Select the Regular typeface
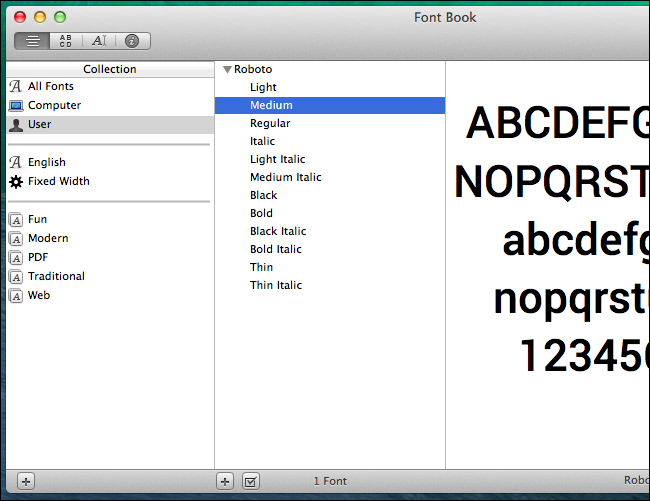The height and width of the screenshot is (501, 650). click(330, 123)
